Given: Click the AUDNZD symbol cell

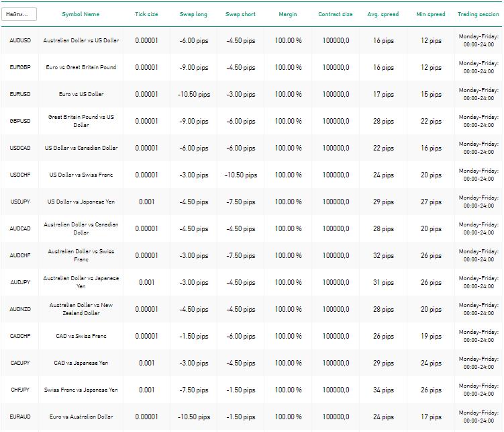Looking at the screenshot, I should [x=20, y=310].
